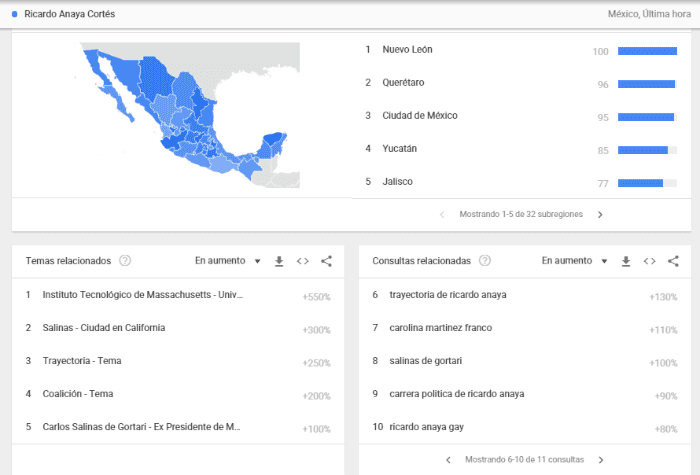Open help icon beside Temas relacionados
The width and height of the screenshot is (700, 475).
click(x=125, y=261)
